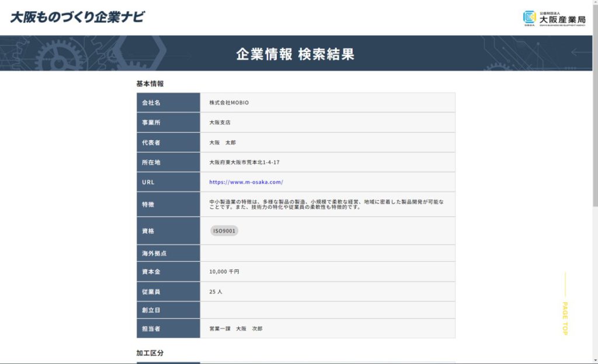The image size is (598, 364).
Task: Click the ISO9001 qualification tag
Action: click(x=224, y=231)
